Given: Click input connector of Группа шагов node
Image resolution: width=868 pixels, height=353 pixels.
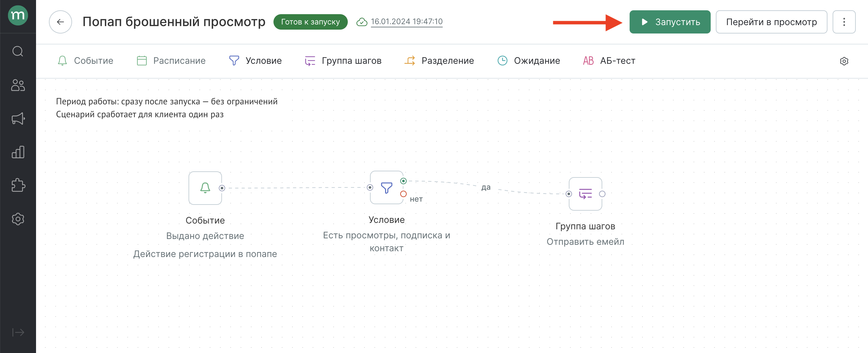Looking at the screenshot, I should [x=569, y=194].
